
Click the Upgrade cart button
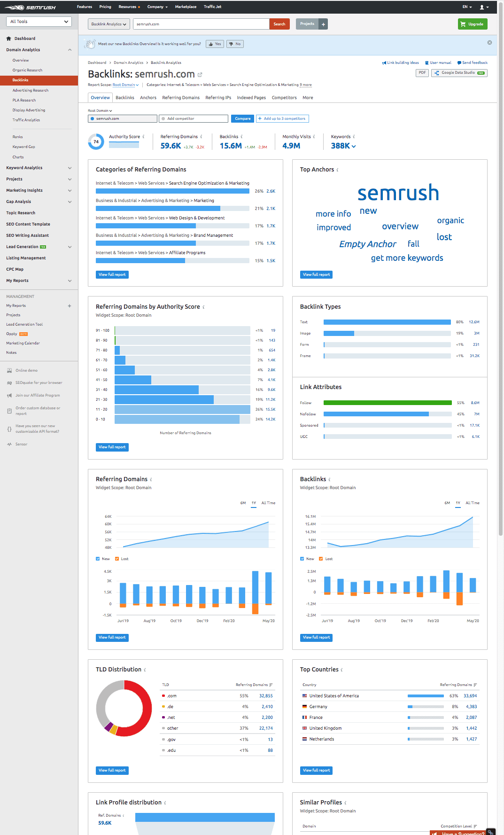click(x=473, y=24)
